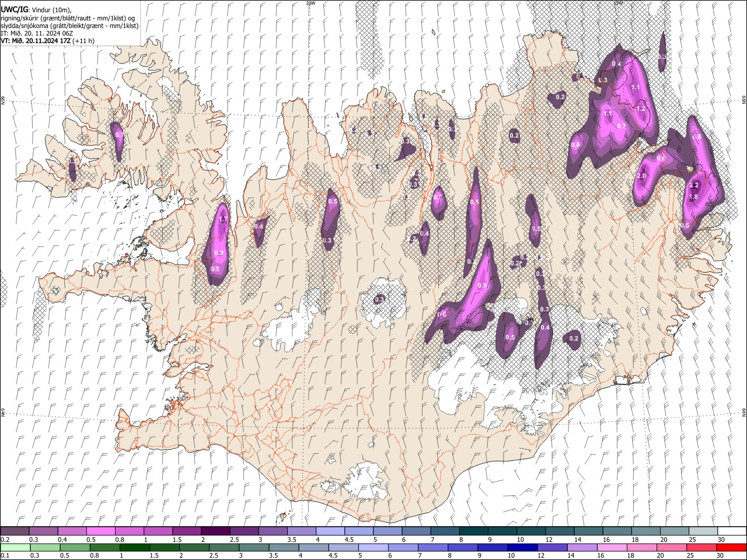This screenshot has height=560, width=747.
Task: Click the '1.2' snowfall value on the map
Action: click(640, 108)
